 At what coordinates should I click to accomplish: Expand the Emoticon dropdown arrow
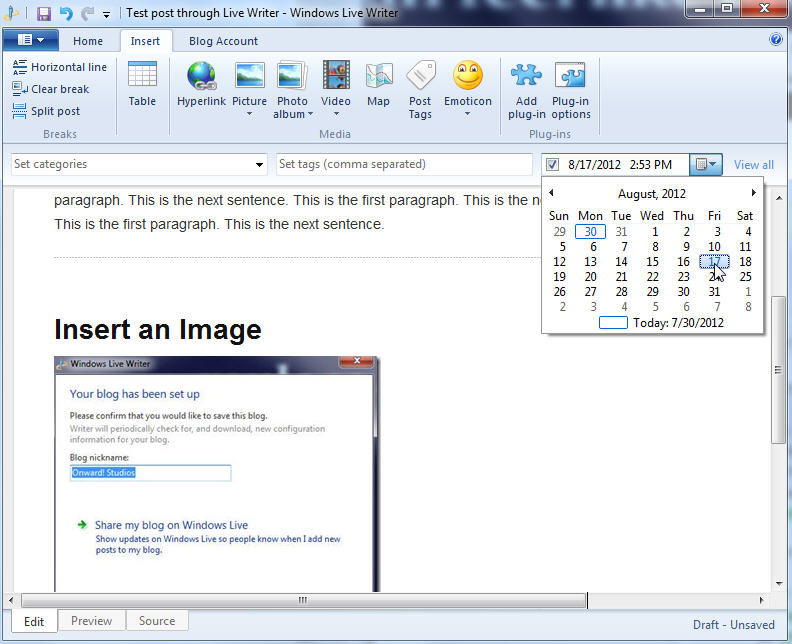(x=468, y=114)
